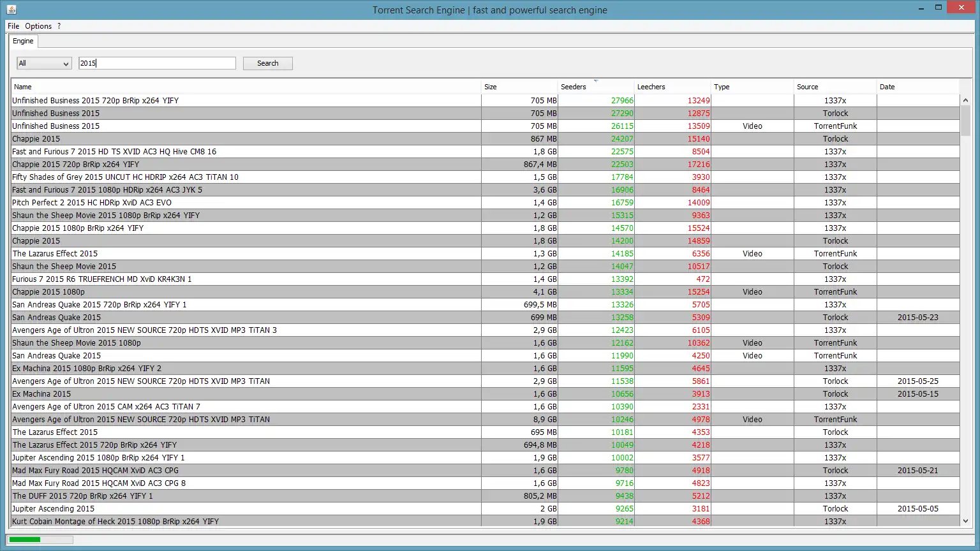980x551 pixels.
Task: Click Video type cell in seeders 26115 row
Action: [x=752, y=126]
